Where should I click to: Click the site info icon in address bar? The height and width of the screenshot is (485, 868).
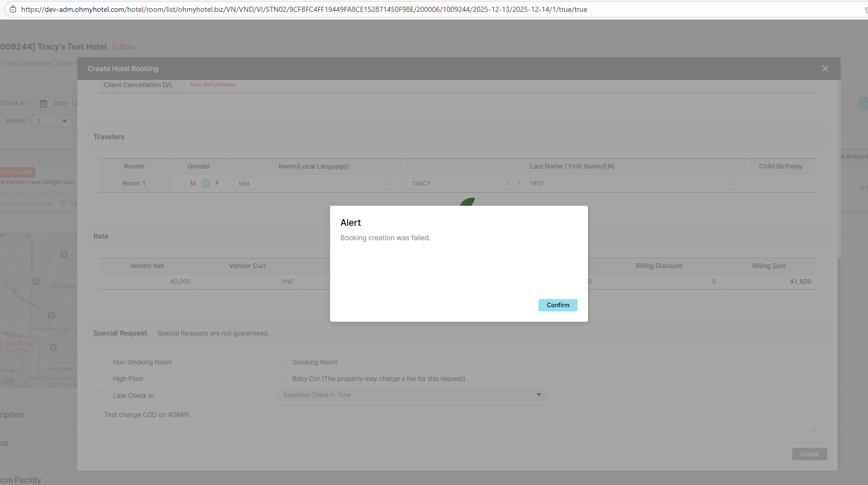tap(13, 9)
